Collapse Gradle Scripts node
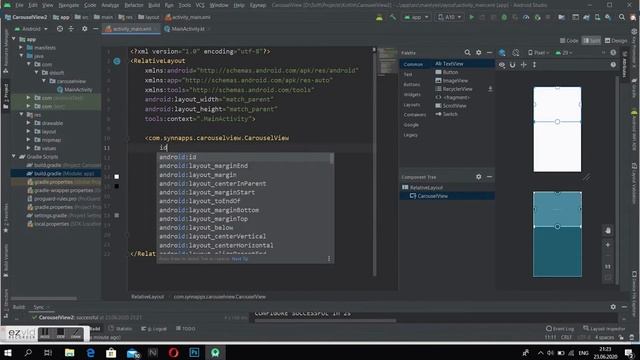 point(13,156)
